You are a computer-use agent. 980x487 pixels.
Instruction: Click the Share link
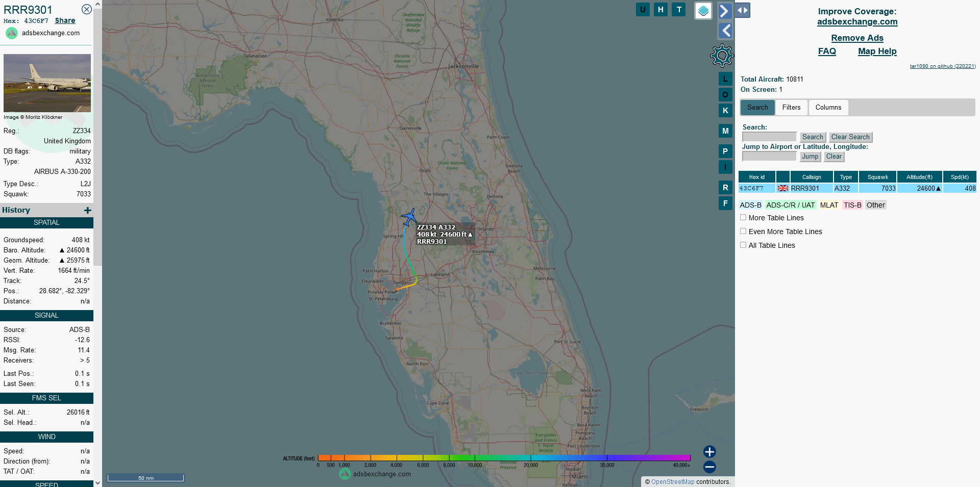pos(65,21)
